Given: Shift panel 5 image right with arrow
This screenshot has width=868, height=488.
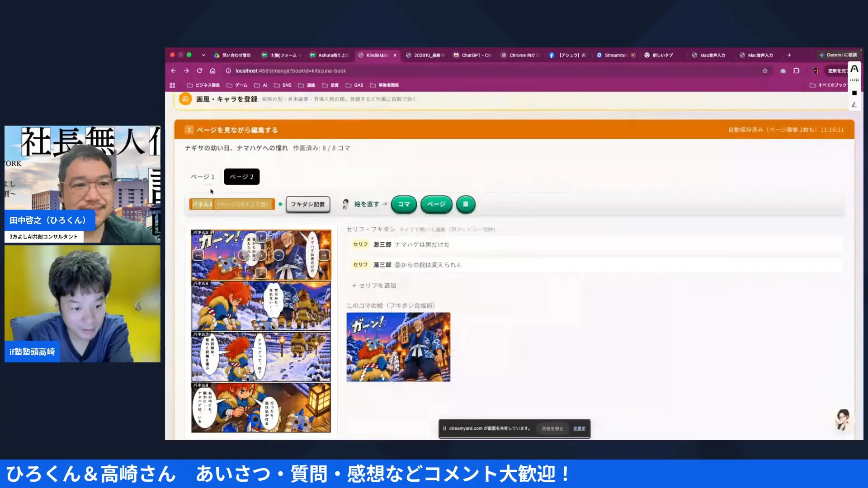Looking at the screenshot, I should [x=324, y=255].
